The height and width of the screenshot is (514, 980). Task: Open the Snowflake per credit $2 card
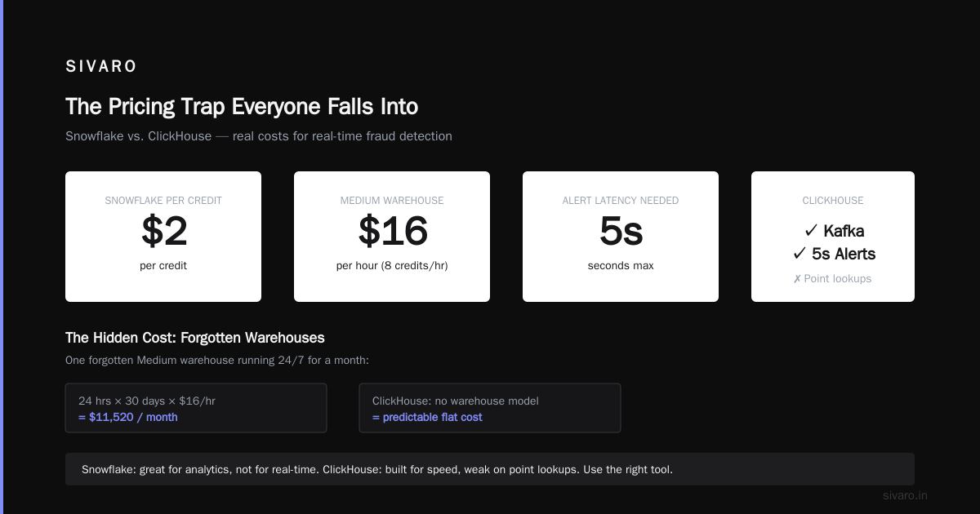coord(163,237)
